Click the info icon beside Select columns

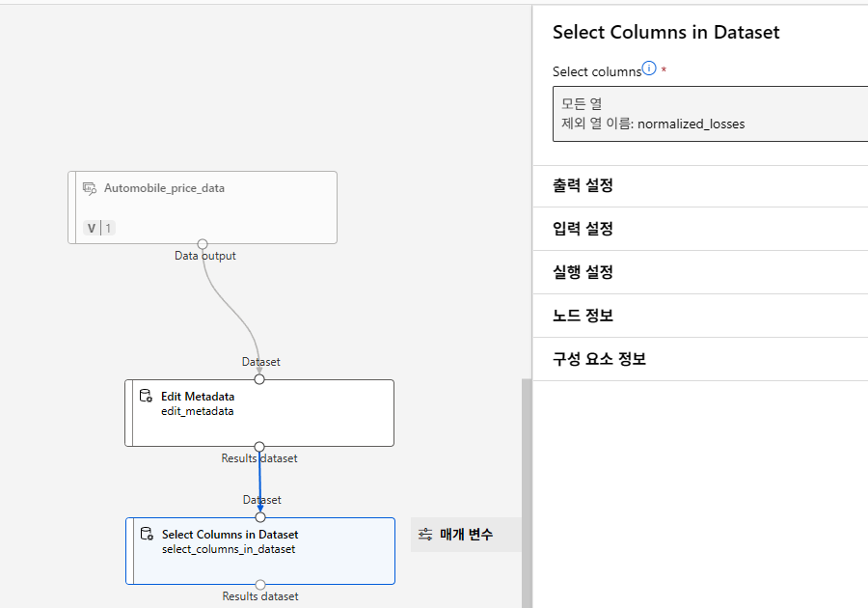click(x=649, y=69)
